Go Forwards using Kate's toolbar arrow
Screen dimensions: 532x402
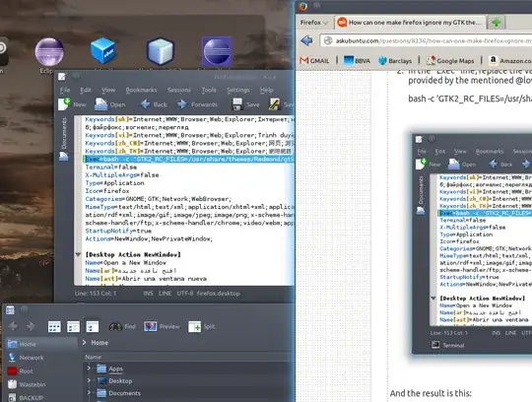pos(182,104)
